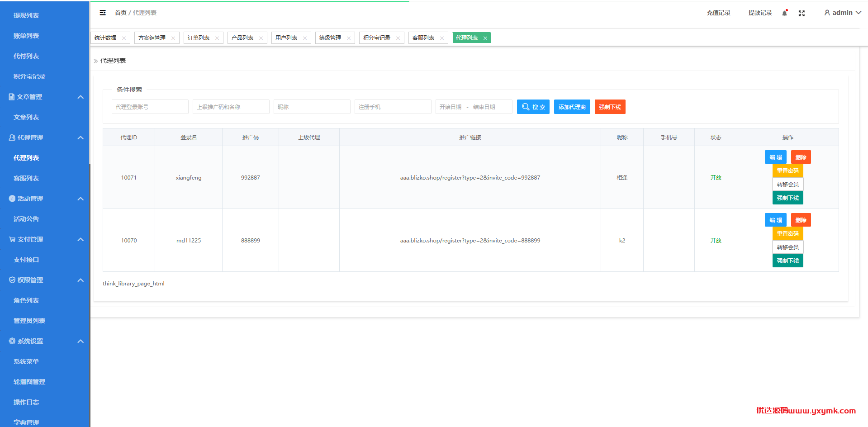
Task: Switch to the 等级管理 tab
Action: point(330,38)
